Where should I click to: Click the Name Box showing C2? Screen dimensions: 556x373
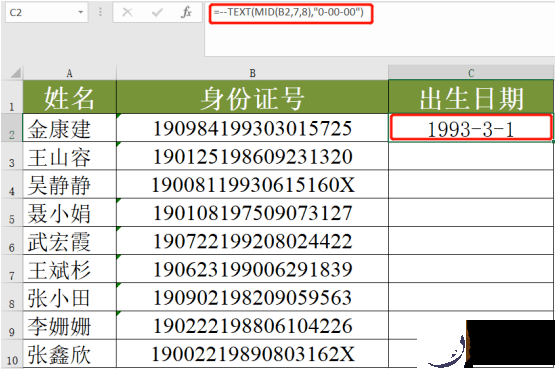point(46,12)
